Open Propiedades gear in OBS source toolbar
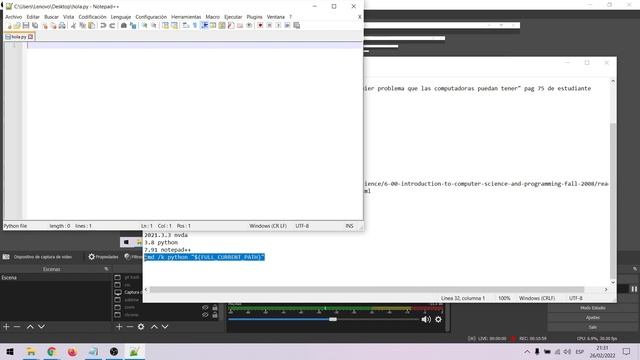The width and height of the screenshot is (640, 360). pyautogui.click(x=103, y=257)
